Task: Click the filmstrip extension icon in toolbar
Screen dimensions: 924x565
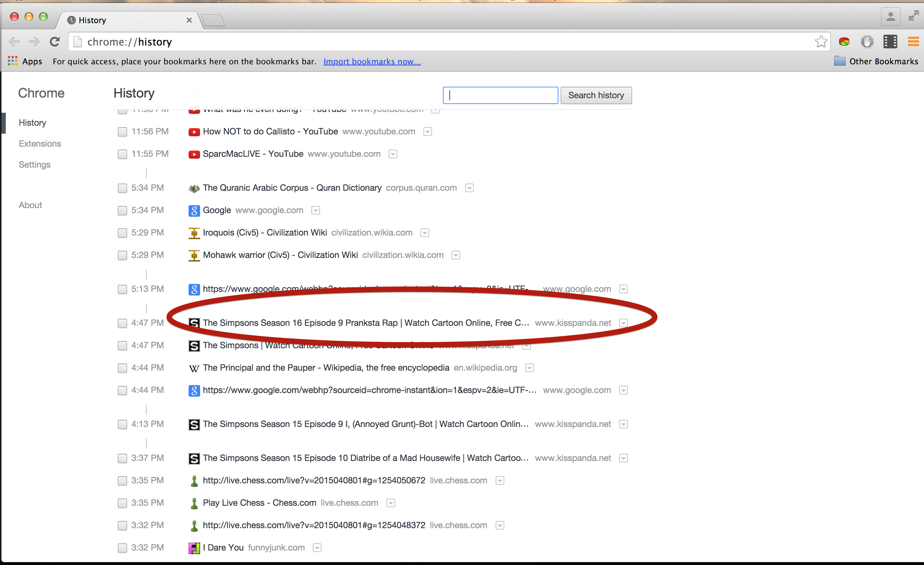Action: pos(890,42)
